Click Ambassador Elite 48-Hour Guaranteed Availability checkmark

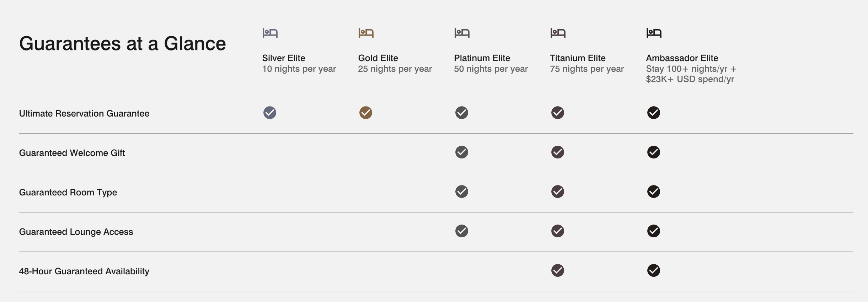click(654, 270)
